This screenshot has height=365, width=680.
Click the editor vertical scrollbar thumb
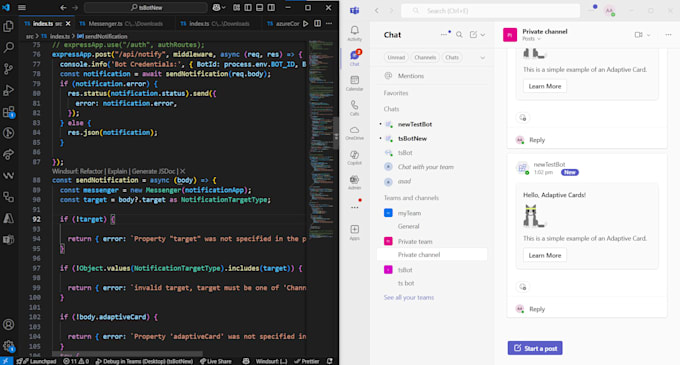[x=336, y=133]
